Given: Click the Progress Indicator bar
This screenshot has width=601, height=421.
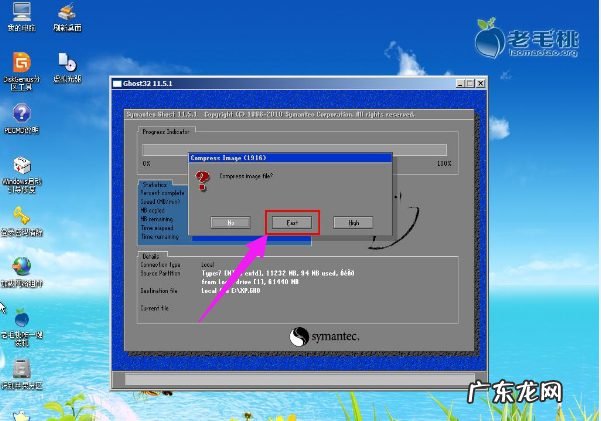Looking at the screenshot, I should click(x=294, y=150).
